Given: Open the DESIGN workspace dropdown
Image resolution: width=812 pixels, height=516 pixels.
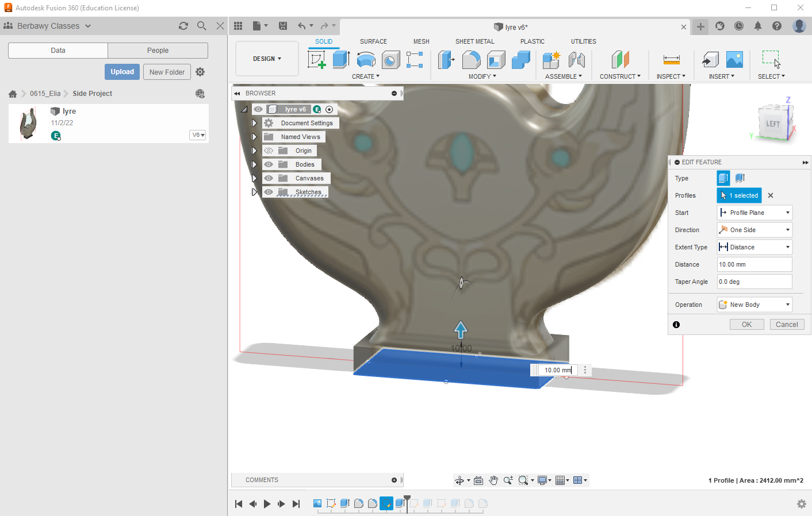Looking at the screenshot, I should pyautogui.click(x=267, y=59).
